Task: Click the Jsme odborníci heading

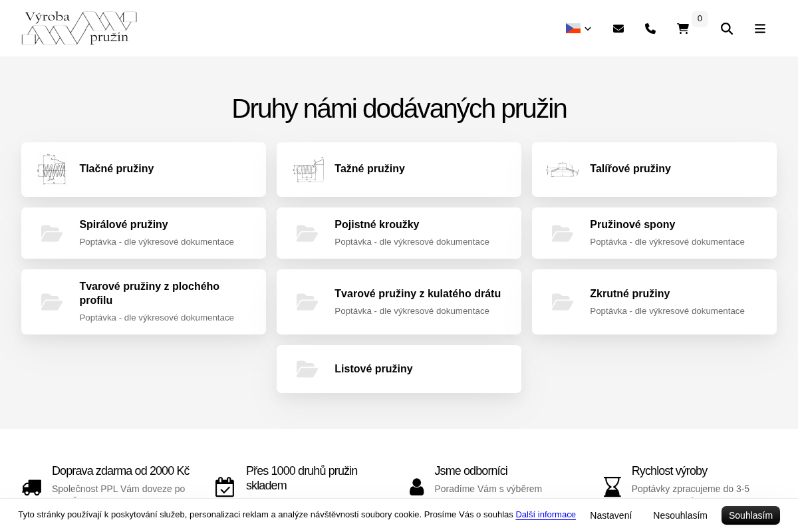Action: tap(471, 471)
